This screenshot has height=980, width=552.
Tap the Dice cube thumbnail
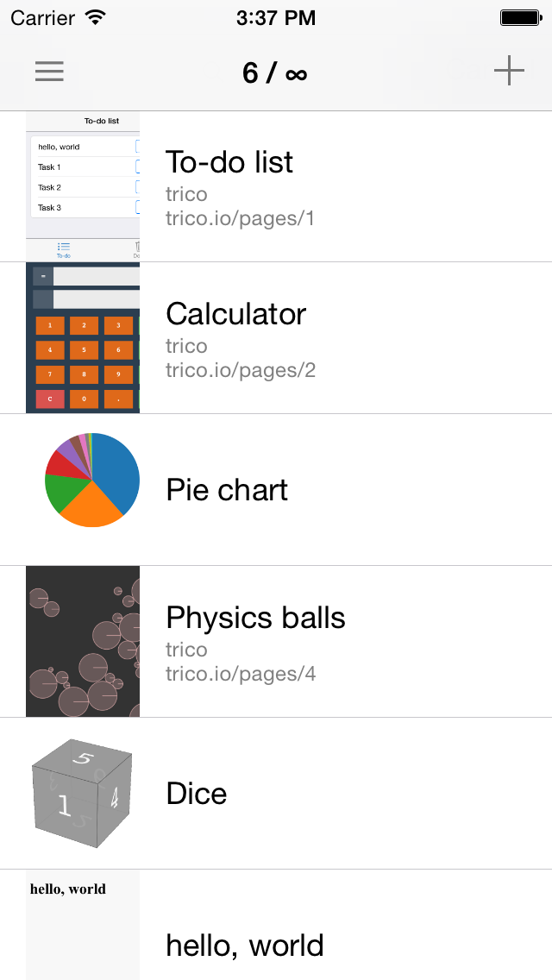point(83,793)
